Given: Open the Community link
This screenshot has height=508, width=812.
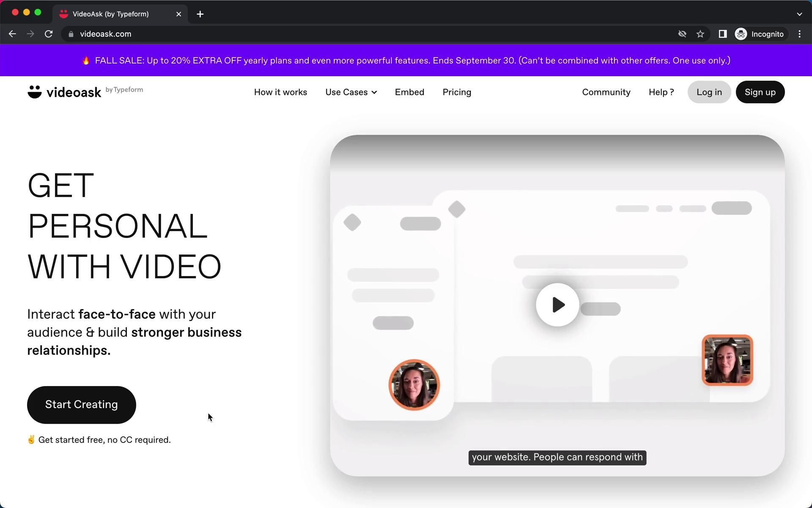Looking at the screenshot, I should 606,92.
